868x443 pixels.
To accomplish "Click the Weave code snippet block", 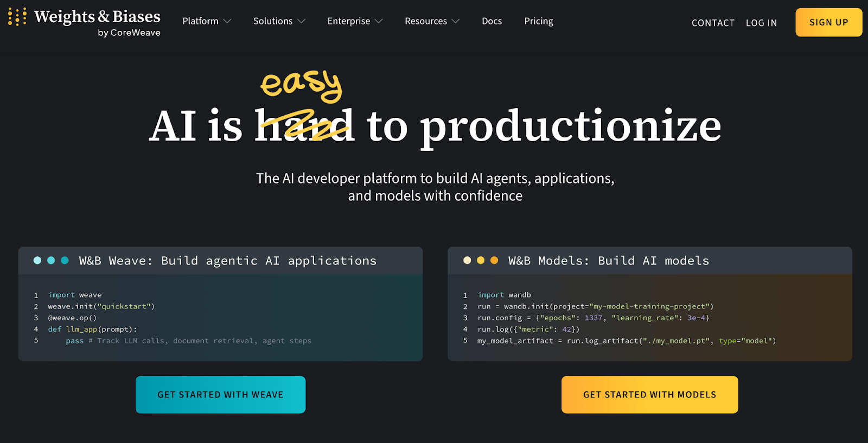I will click(x=220, y=318).
